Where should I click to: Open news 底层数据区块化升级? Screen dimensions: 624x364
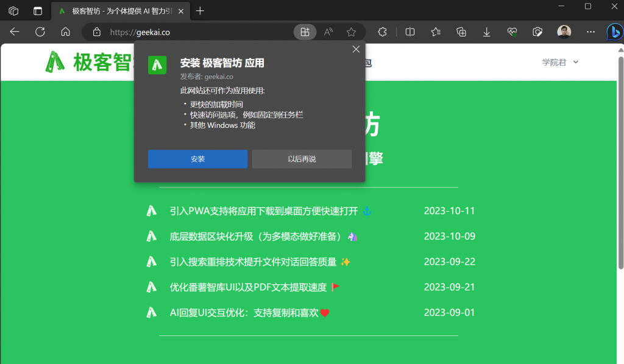coord(263,236)
